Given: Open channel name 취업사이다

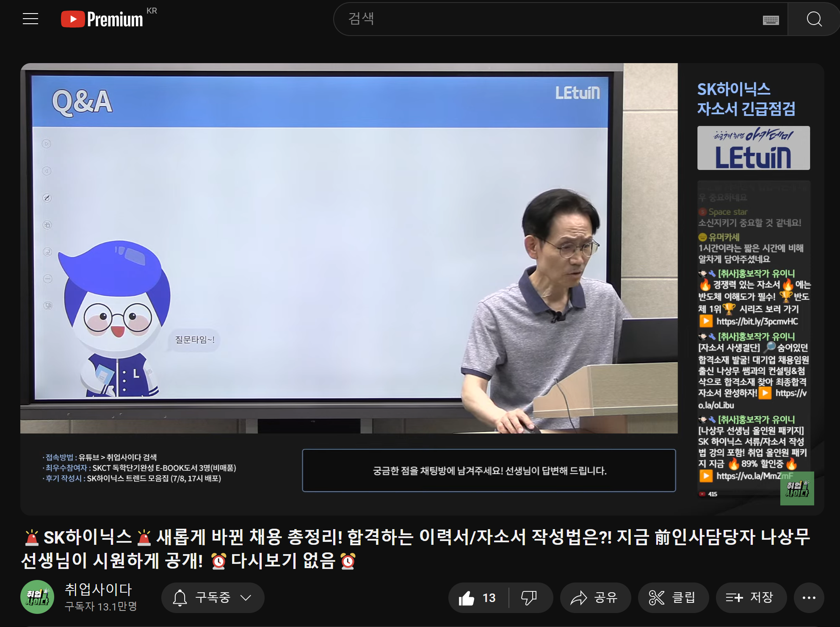Looking at the screenshot, I should coord(98,589).
